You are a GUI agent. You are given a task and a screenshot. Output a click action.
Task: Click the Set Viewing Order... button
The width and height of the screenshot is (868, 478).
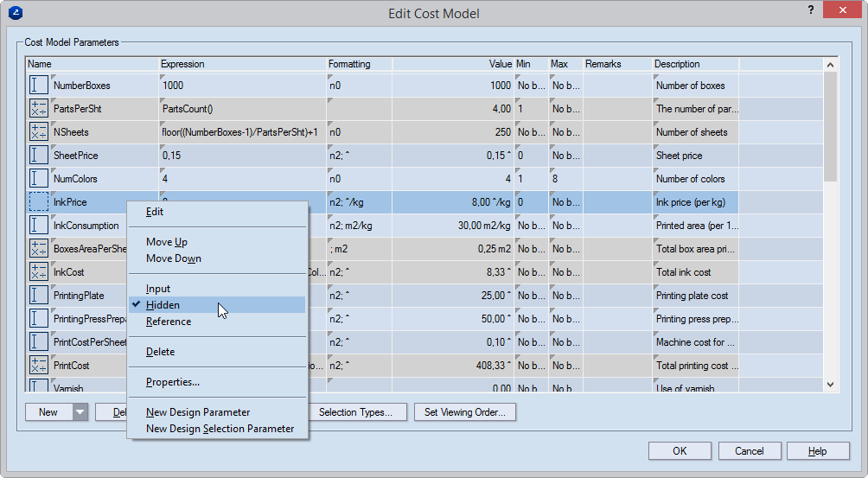coord(465,412)
